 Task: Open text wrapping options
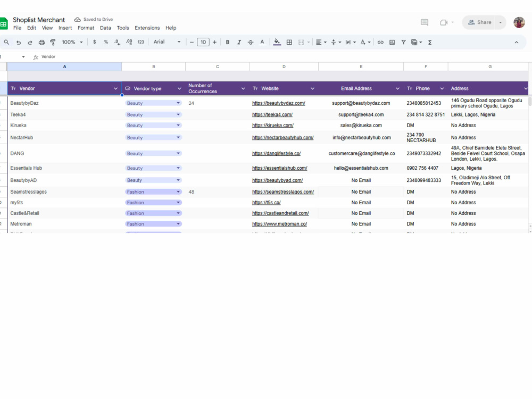(x=350, y=42)
